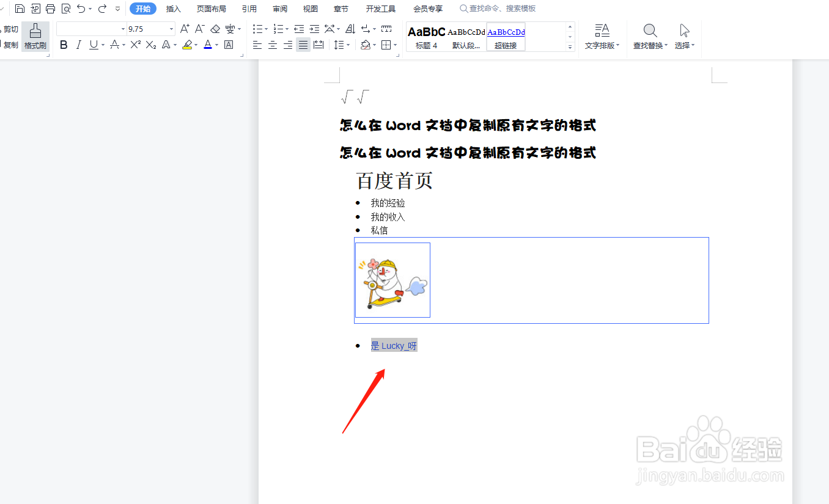Increase font size with A+ icon
The width and height of the screenshot is (829, 504).
(185, 29)
